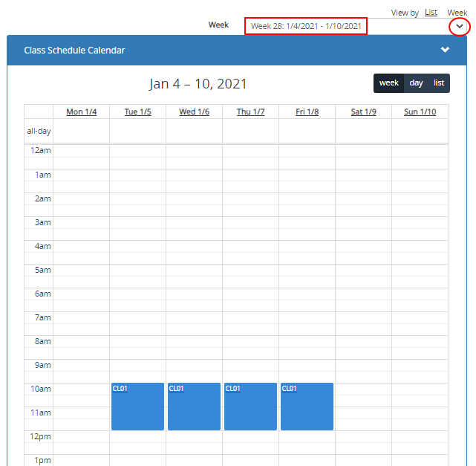The width and height of the screenshot is (476, 466).
Task: Select the Week view link
Action: tap(457, 13)
